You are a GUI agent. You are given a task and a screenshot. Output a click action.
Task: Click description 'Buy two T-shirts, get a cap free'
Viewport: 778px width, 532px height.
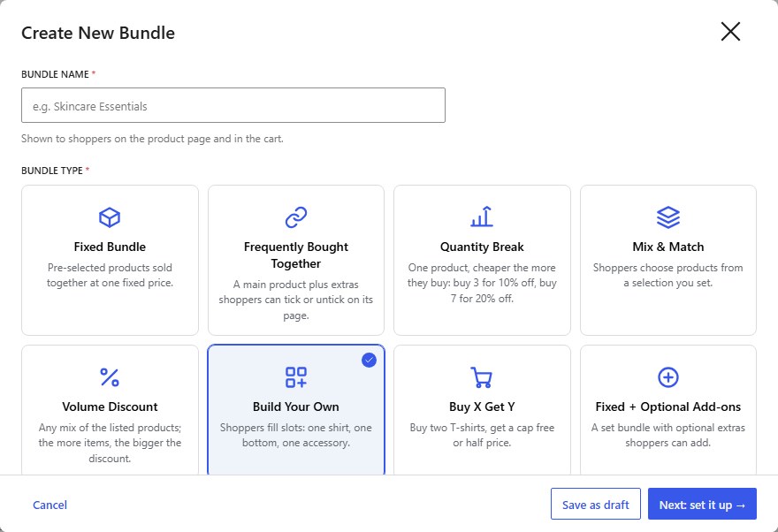(x=482, y=435)
